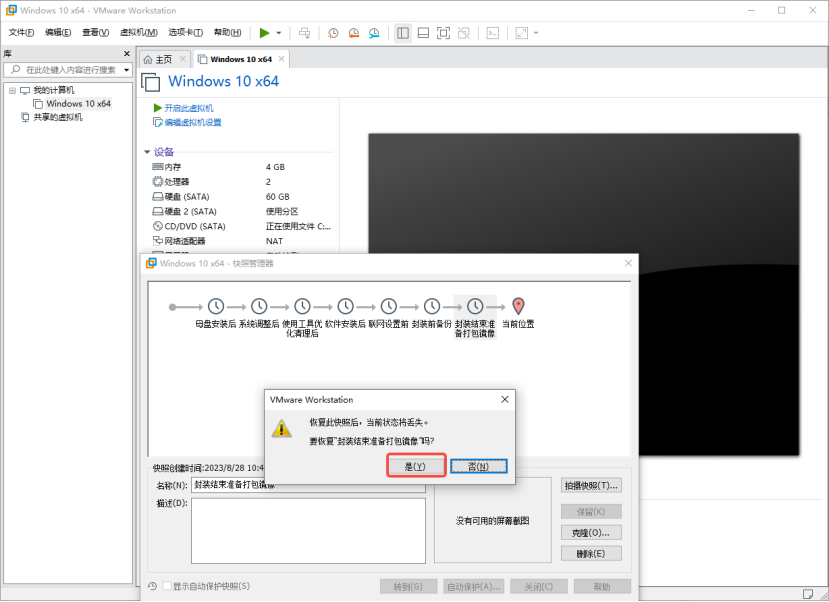The height and width of the screenshot is (602, 829).
Task: Collapse the 我的计算机 tree node
Action: (x=12, y=90)
